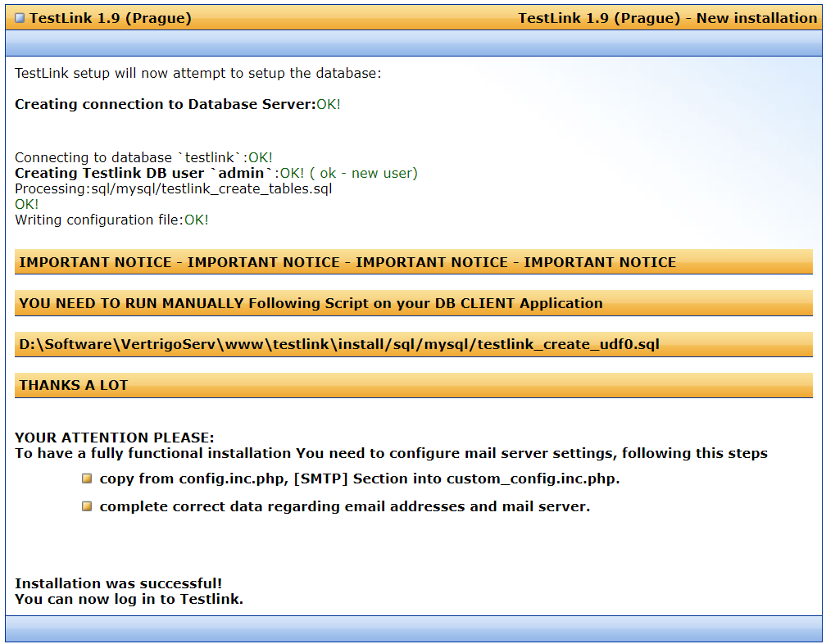Click the 'Writing configuration file:' label

(99, 220)
